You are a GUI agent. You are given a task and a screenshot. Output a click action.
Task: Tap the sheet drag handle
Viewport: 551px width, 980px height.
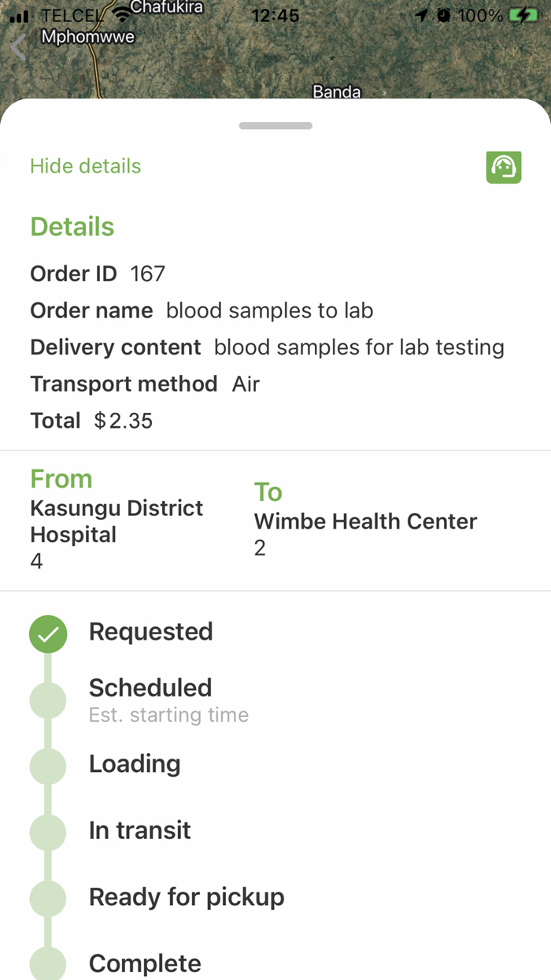[275, 126]
